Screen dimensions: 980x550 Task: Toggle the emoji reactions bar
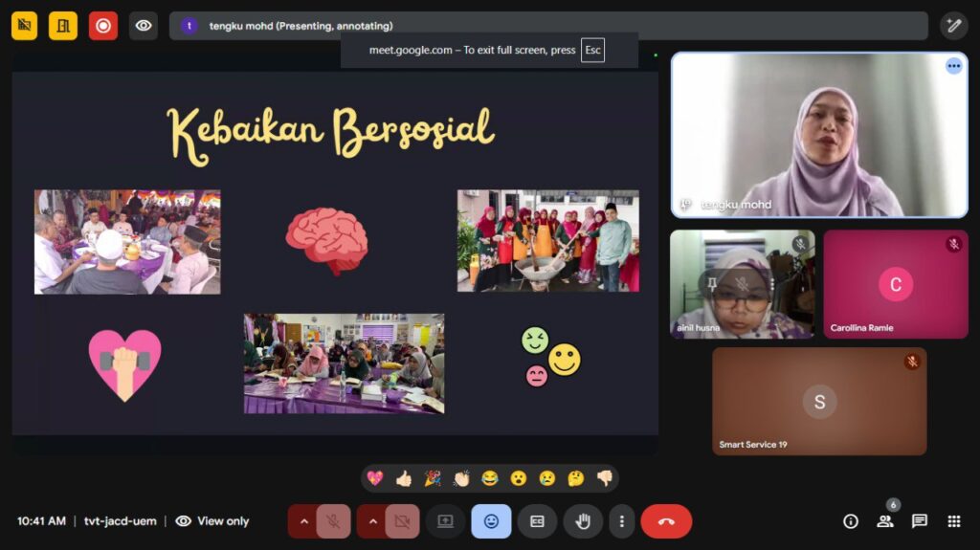pyautogui.click(x=491, y=521)
